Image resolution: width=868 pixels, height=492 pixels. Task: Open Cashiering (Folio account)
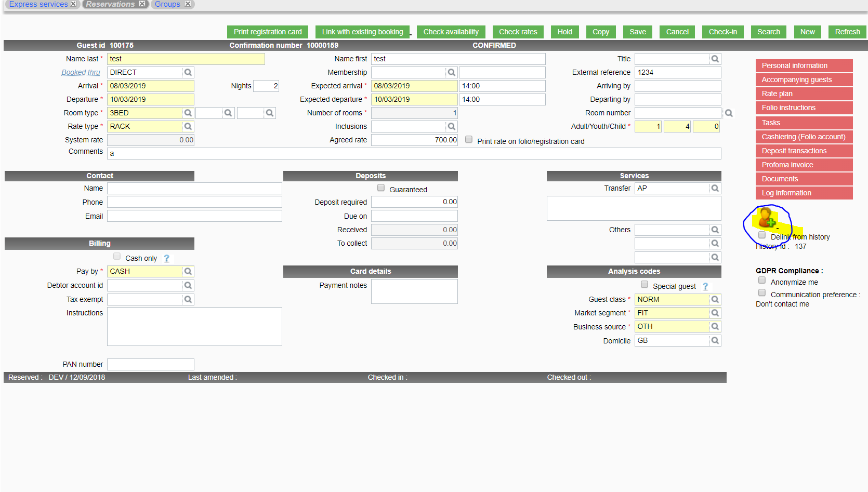pyautogui.click(x=804, y=137)
